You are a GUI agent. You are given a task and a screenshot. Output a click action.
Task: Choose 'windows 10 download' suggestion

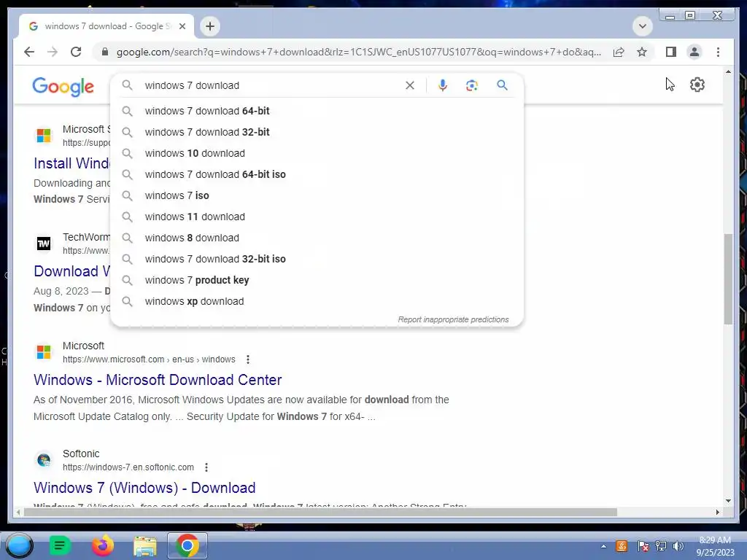(317, 153)
